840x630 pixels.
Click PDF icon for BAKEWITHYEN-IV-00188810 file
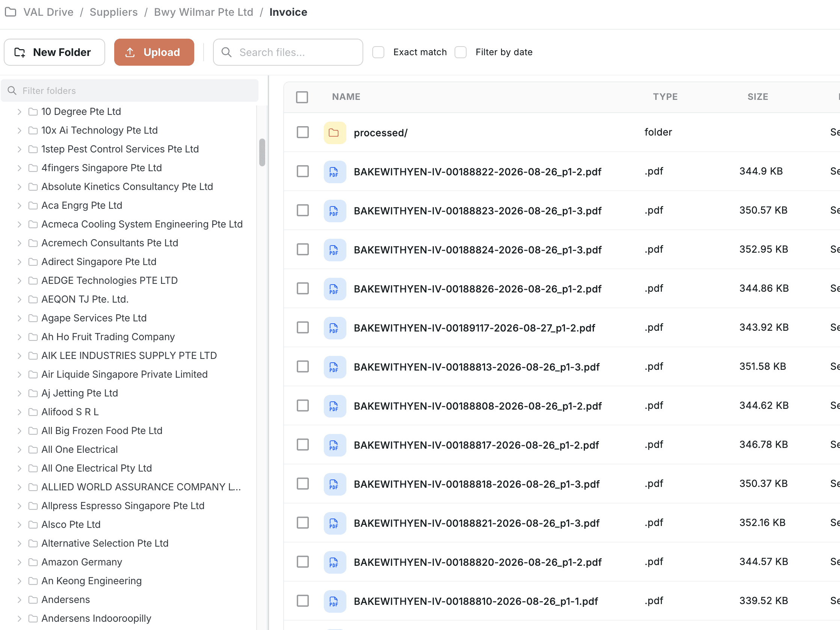[335, 601]
